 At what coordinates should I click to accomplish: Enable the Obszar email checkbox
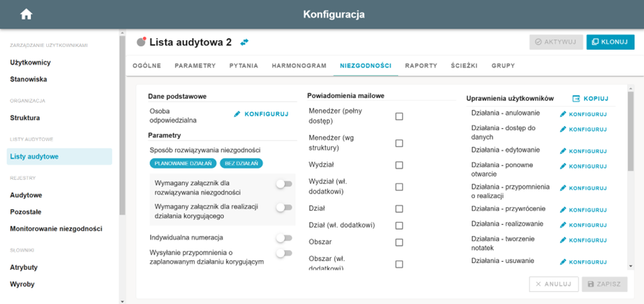[399, 243]
